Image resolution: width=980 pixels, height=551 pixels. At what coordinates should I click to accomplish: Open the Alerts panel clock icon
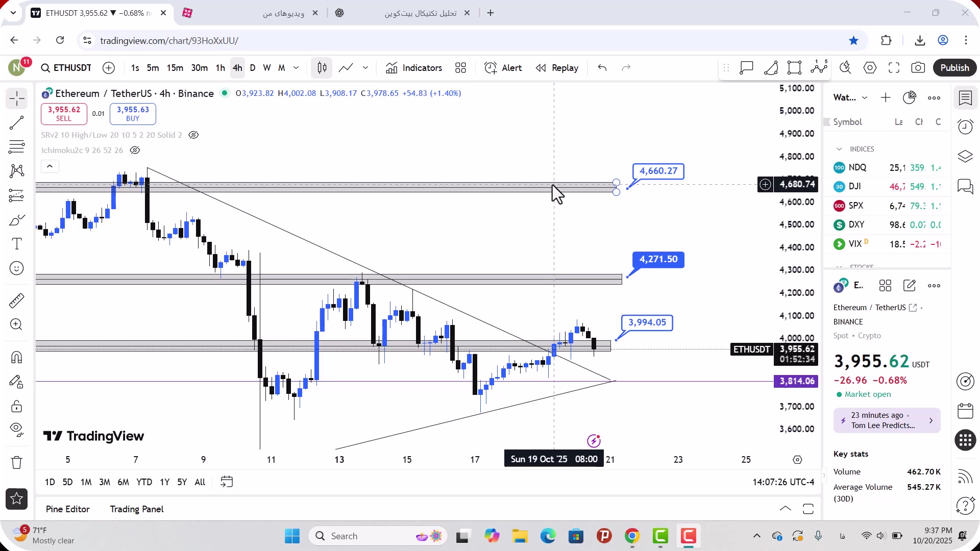tap(965, 127)
